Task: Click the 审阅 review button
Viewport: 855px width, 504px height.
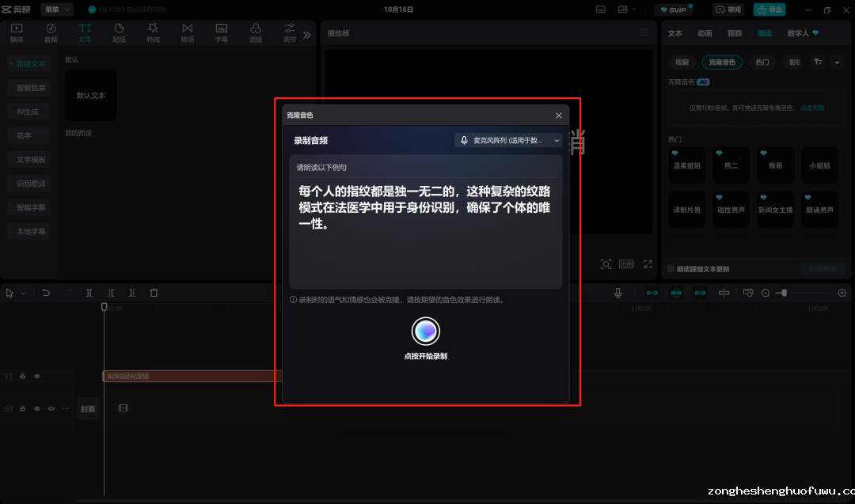Action: (x=728, y=9)
